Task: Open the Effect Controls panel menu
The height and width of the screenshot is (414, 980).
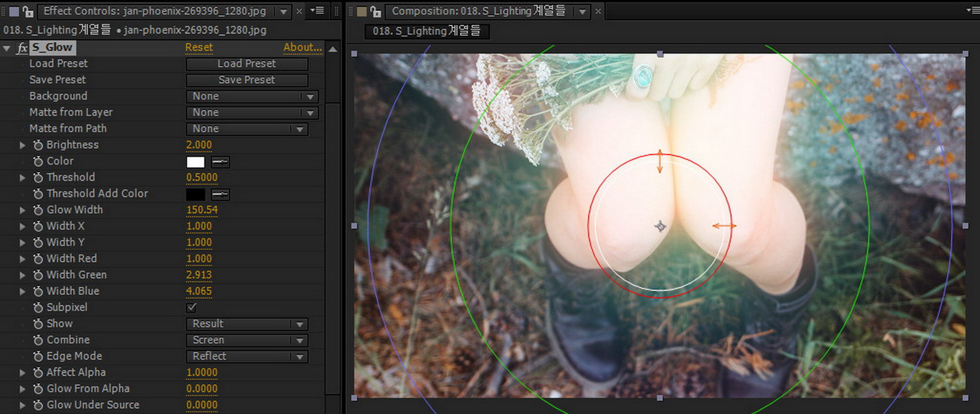Action: (317, 11)
